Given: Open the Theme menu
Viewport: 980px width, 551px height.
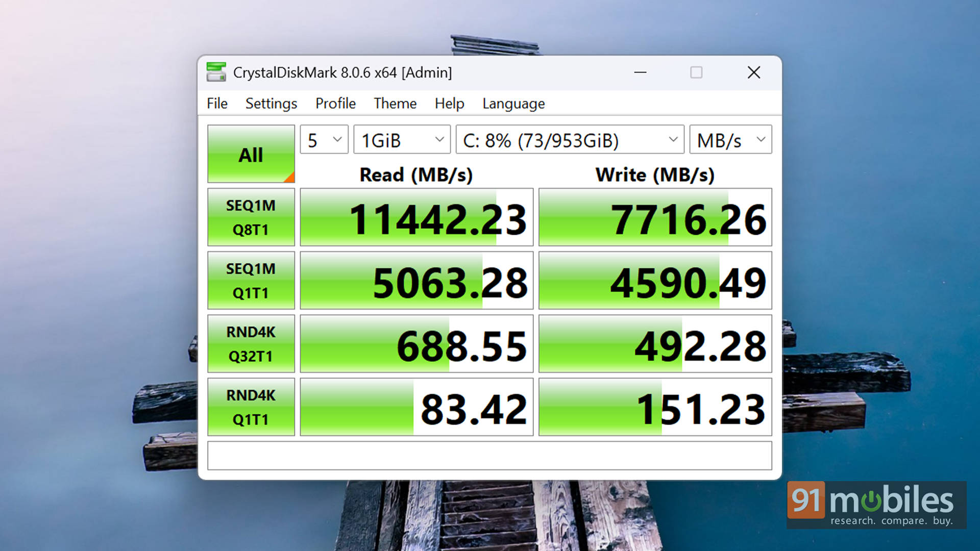Looking at the screenshot, I should click(395, 104).
